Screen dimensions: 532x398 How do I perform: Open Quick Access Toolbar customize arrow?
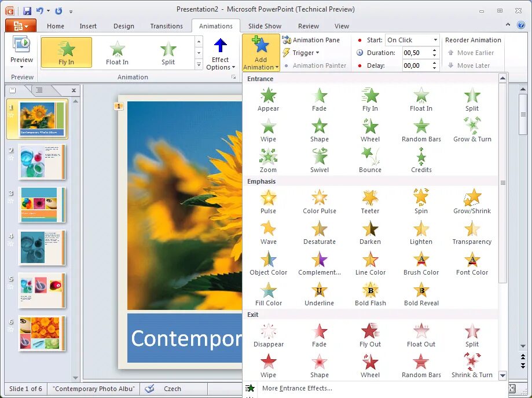pos(71,11)
